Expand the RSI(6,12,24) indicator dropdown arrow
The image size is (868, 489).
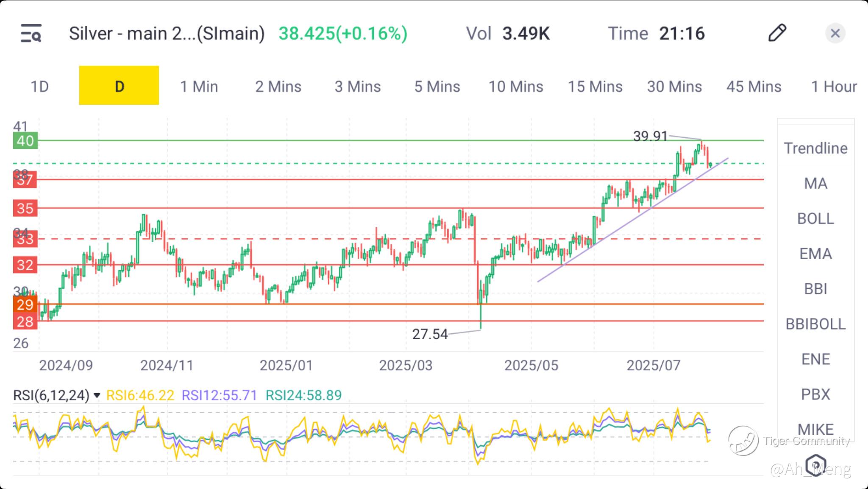[x=97, y=396]
